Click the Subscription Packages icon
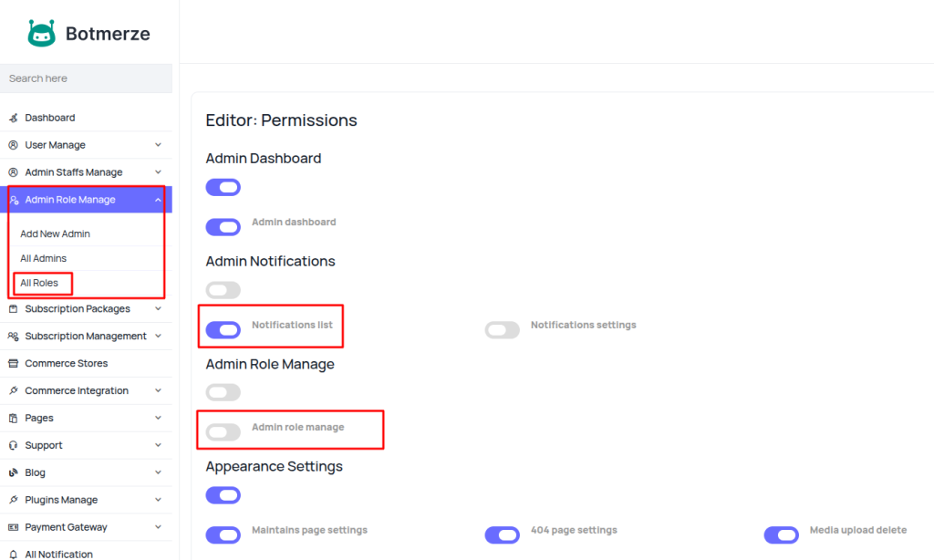The image size is (934, 560). pos(13,309)
